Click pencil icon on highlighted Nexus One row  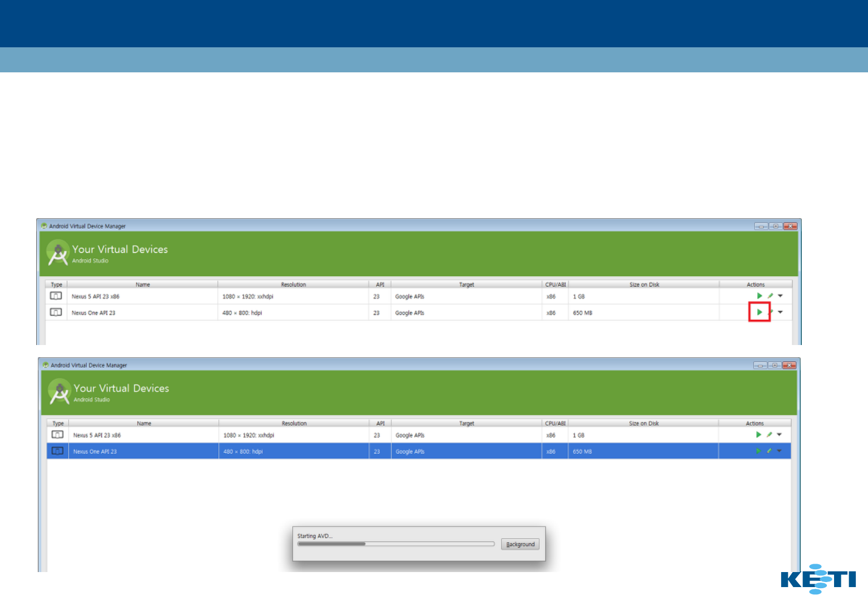pos(770,451)
